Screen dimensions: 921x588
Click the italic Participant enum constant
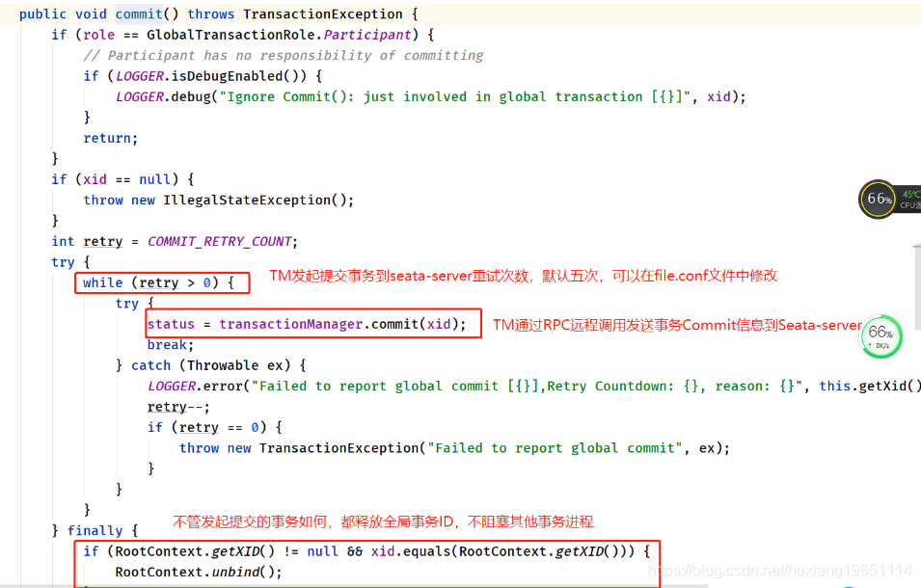367,35
